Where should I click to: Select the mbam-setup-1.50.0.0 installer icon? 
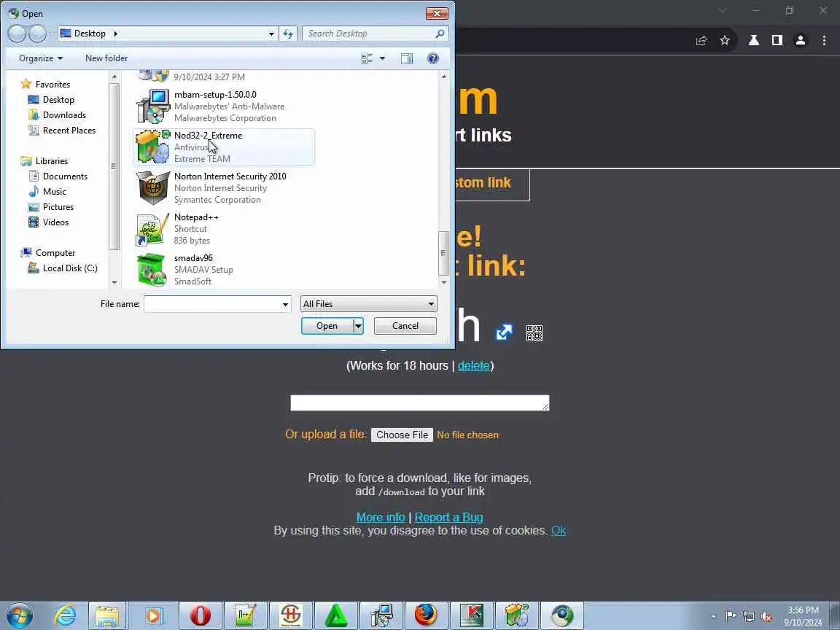coord(153,106)
